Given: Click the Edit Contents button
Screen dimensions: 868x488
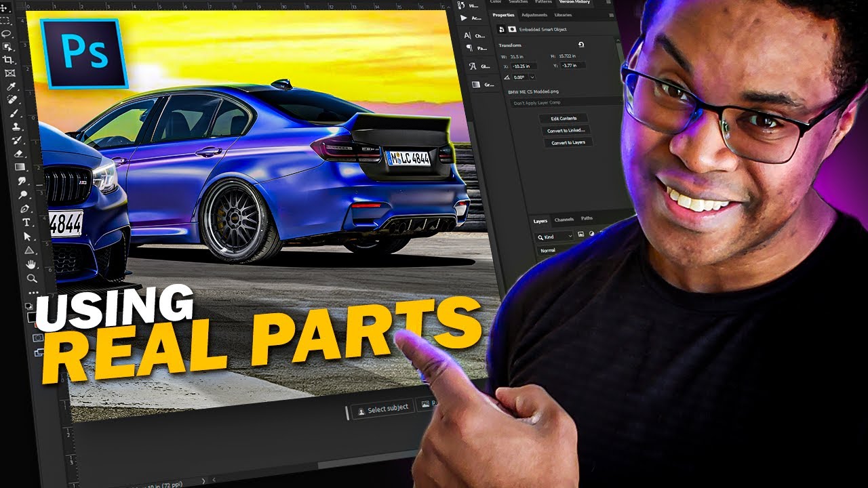Looking at the screenshot, I should click(x=564, y=119).
